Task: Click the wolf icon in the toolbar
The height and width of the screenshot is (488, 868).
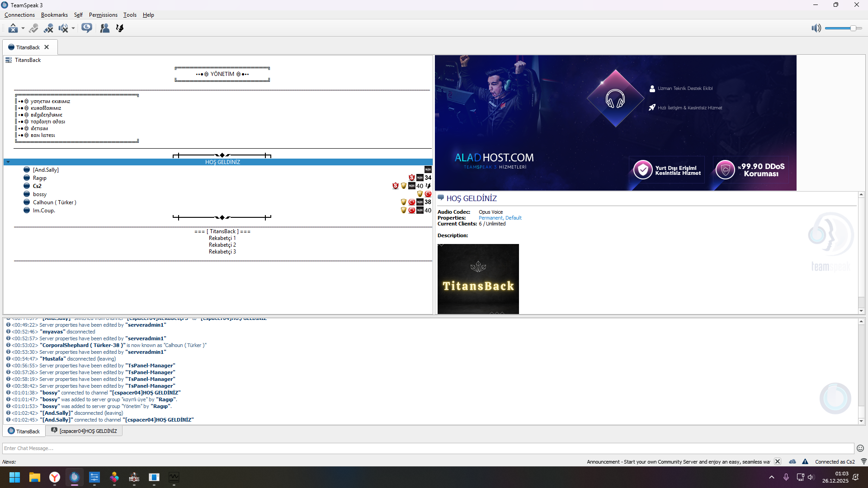Action: 120,28
